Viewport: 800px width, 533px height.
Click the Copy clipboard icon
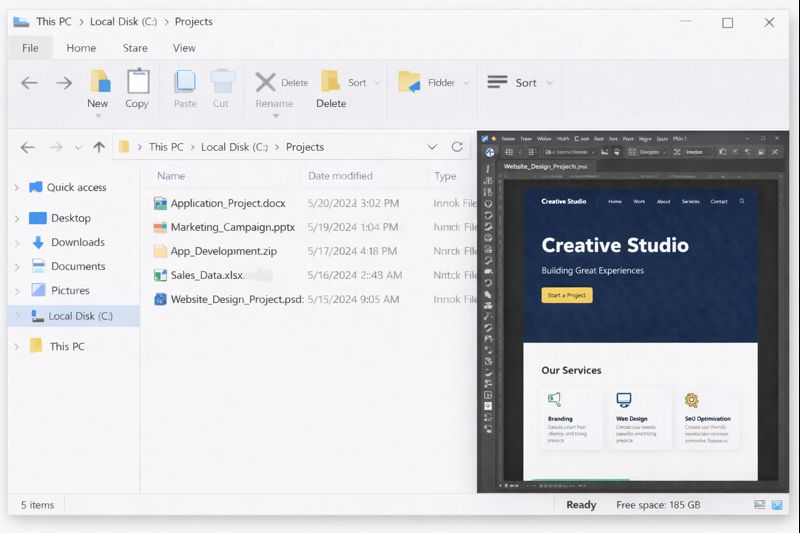pyautogui.click(x=138, y=82)
